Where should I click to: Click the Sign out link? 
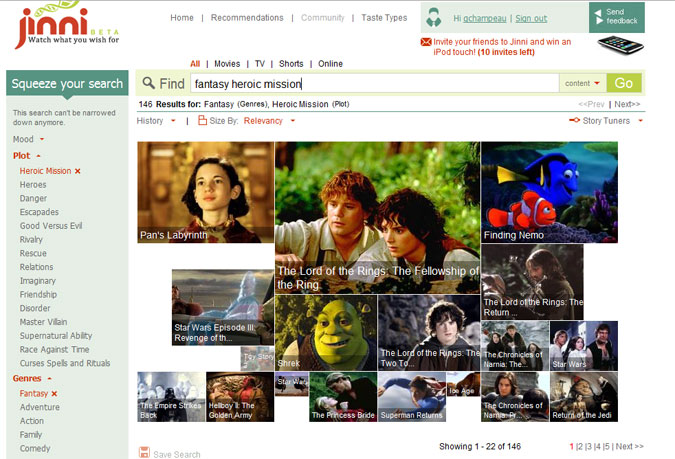tap(531, 18)
